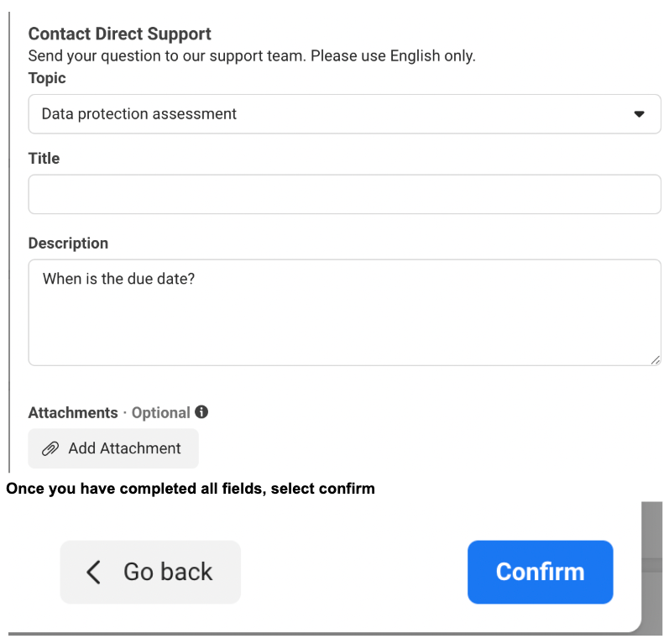Click the paperclip icon in Add Attachment
Viewport: 669px width, 644px height.
(x=50, y=448)
